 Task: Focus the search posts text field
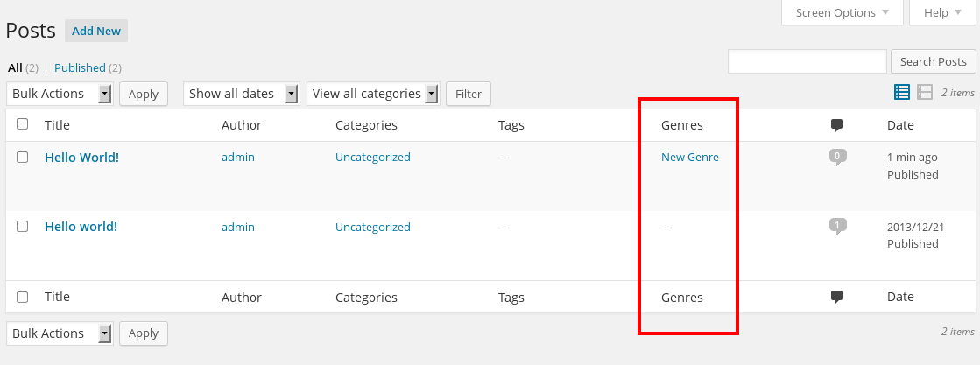click(807, 61)
